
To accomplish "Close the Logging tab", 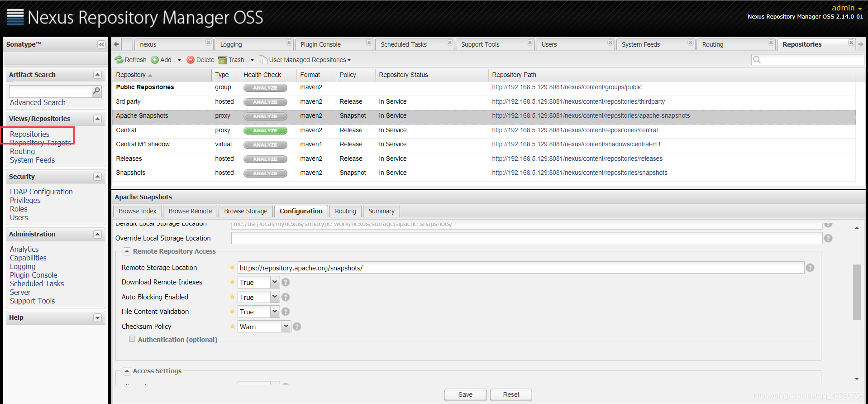I will [x=289, y=43].
